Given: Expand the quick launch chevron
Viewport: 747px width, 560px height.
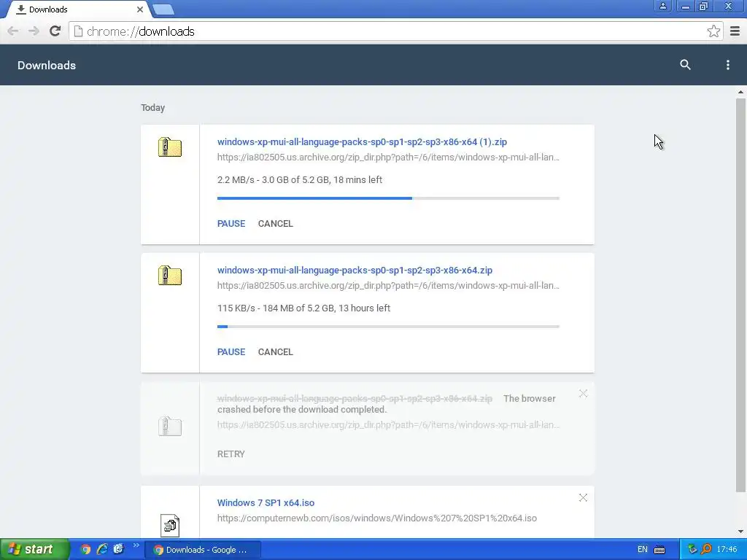Looking at the screenshot, I should (136, 545).
